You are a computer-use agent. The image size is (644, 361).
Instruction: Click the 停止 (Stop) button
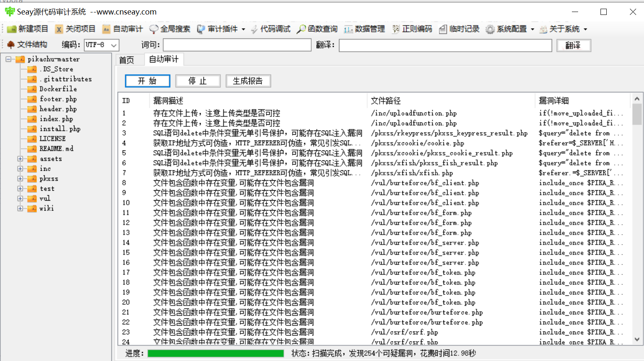pos(198,81)
